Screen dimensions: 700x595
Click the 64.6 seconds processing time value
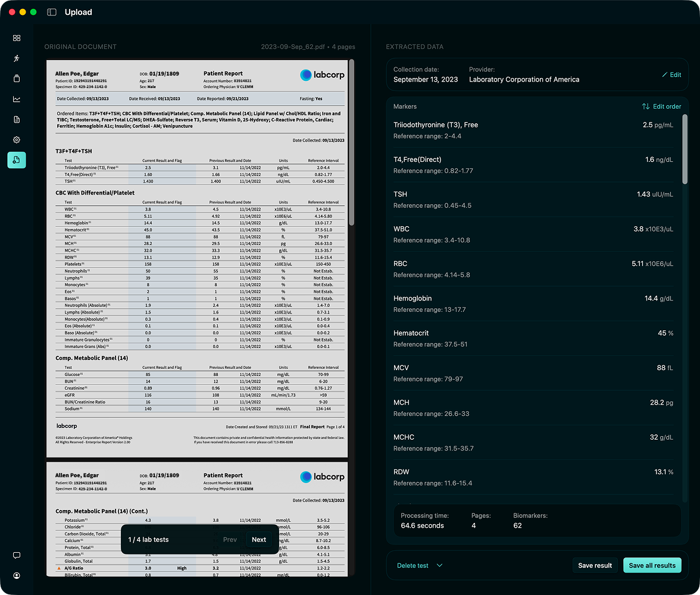(x=423, y=525)
